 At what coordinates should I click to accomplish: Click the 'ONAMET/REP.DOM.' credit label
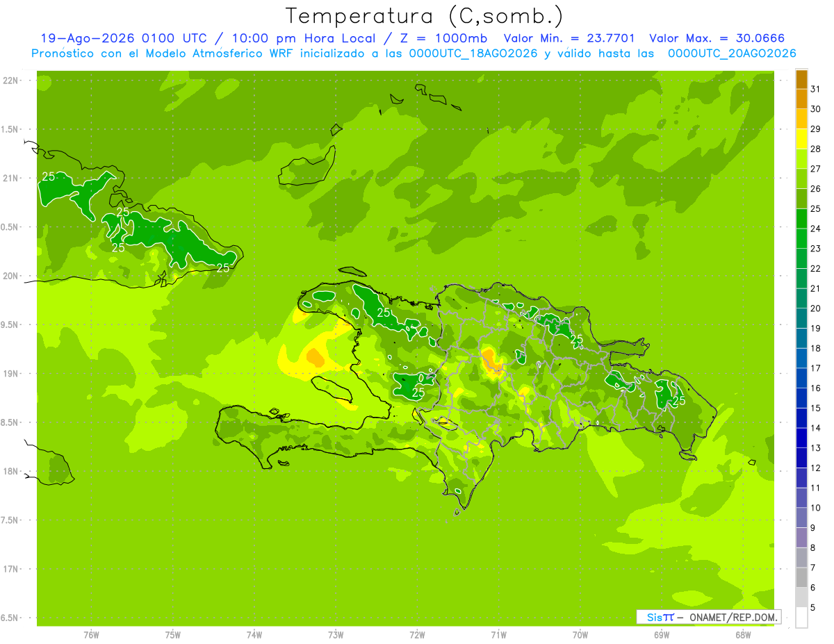pyautogui.click(x=733, y=617)
